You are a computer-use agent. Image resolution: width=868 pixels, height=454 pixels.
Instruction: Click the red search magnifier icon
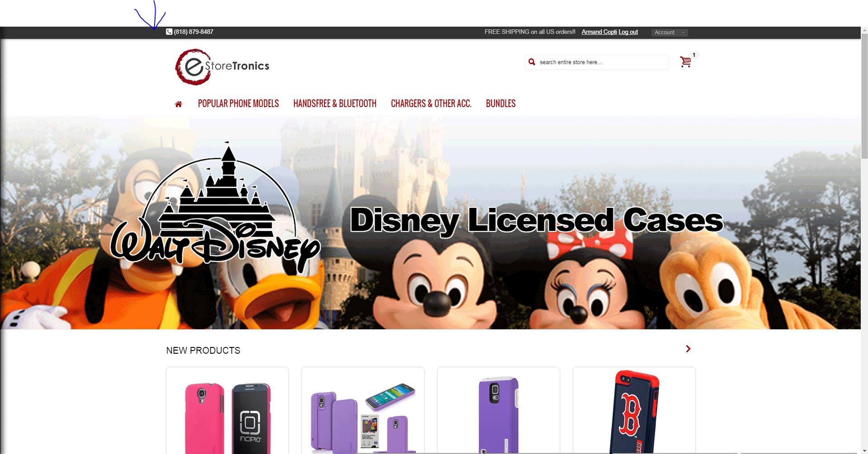(x=532, y=62)
